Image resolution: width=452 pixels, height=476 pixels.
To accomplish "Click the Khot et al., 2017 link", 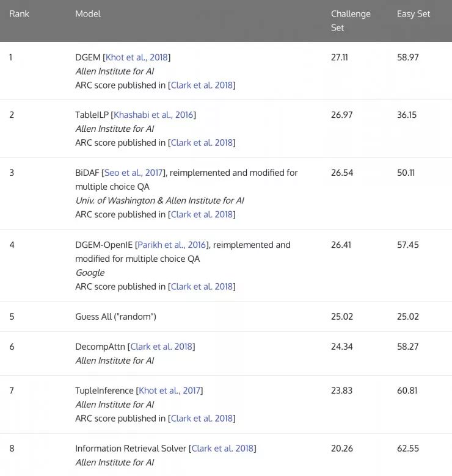I will [170, 391].
